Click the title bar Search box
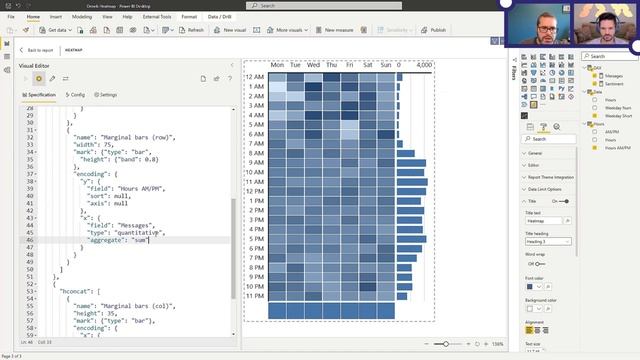 [x=324, y=6]
